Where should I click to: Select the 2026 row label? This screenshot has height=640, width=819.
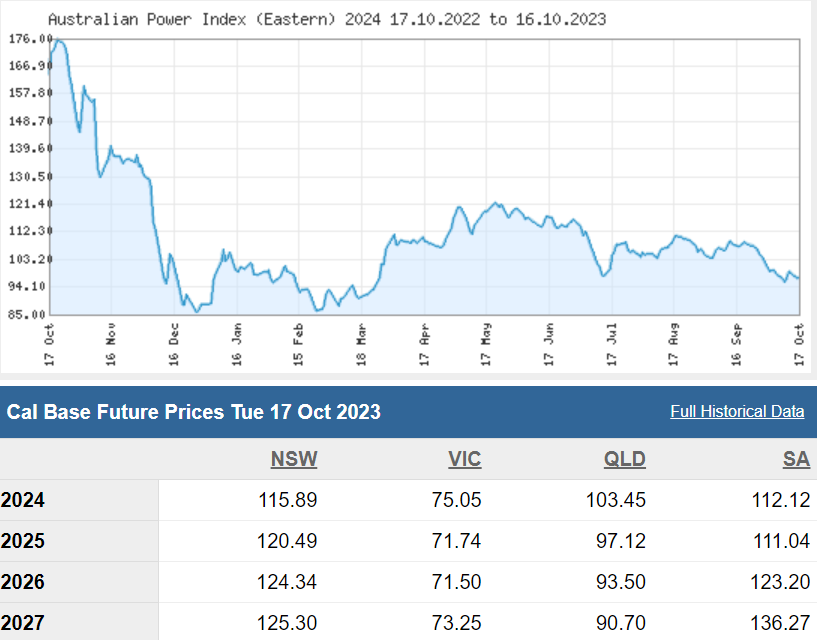tap(23, 582)
